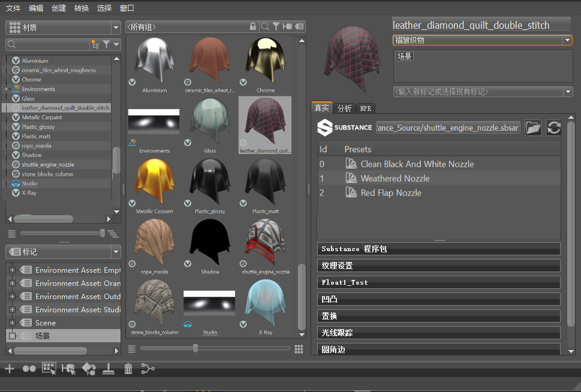Open the 褶皱织物 preview scene dropdown
Image resolution: width=581 pixels, height=392 pixels.
coord(567,40)
